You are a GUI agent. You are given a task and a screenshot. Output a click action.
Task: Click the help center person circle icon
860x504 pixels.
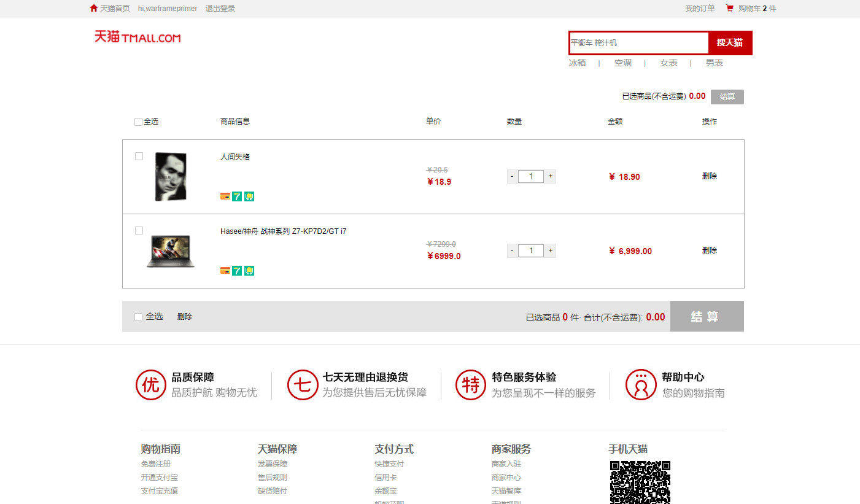[x=641, y=385]
